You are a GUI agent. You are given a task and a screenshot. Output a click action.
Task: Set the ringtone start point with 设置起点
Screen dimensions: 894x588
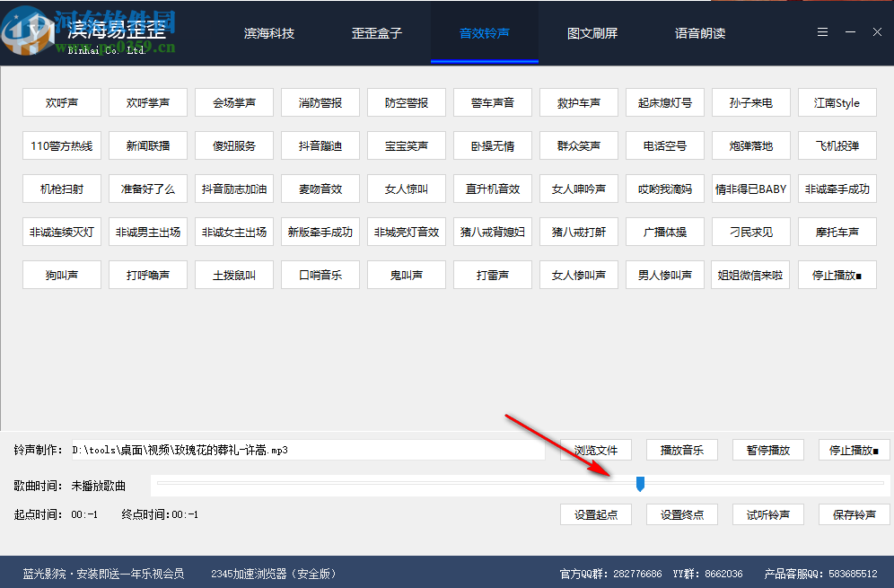(595, 514)
